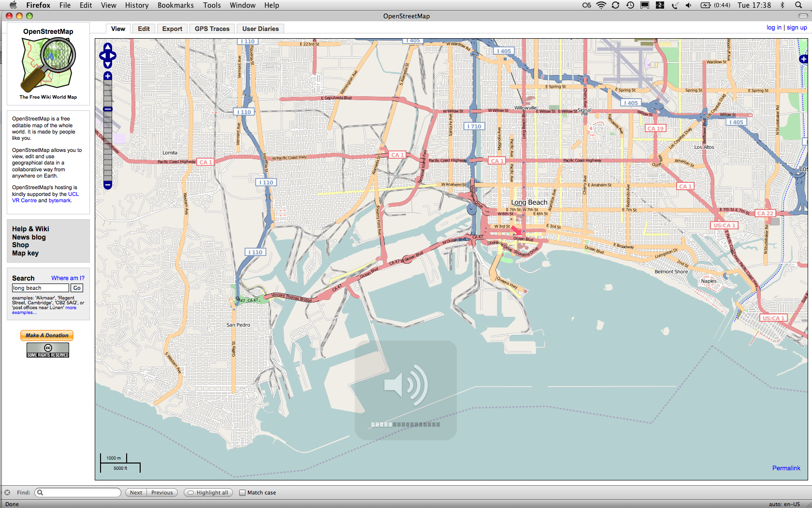Pan the map right with arrow control
812x508 pixels.
[114, 56]
